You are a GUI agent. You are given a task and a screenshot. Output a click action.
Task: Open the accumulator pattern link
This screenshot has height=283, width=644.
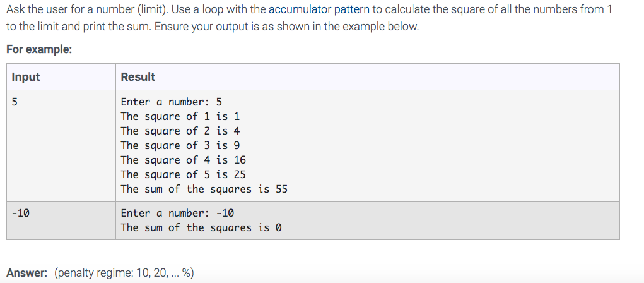[319, 9]
